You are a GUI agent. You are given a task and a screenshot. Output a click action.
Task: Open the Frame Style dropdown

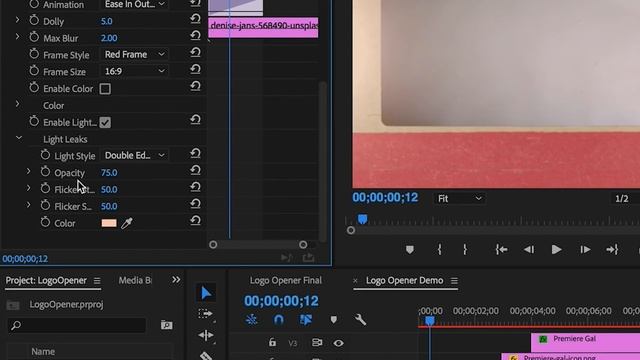tap(134, 54)
